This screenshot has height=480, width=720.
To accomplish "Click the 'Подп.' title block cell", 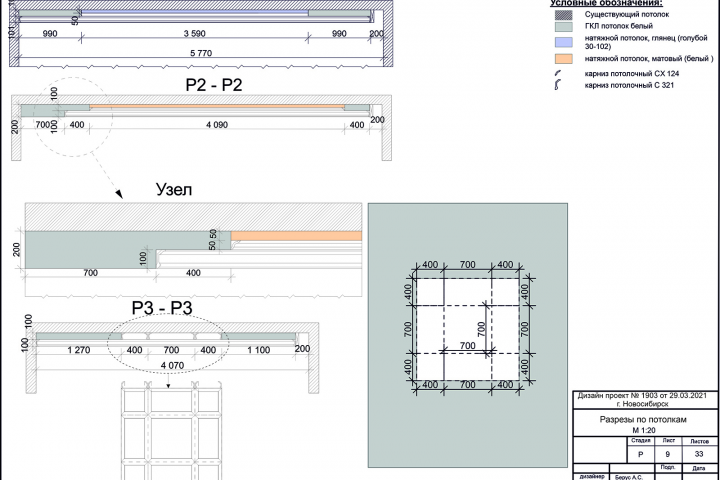I will (668, 467).
